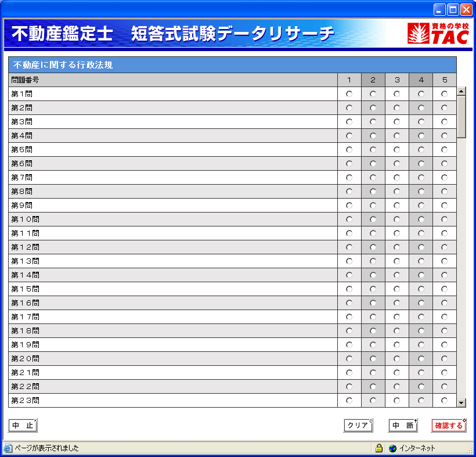Click the TAC logo in header
This screenshot has width=476, height=457.
(x=438, y=34)
